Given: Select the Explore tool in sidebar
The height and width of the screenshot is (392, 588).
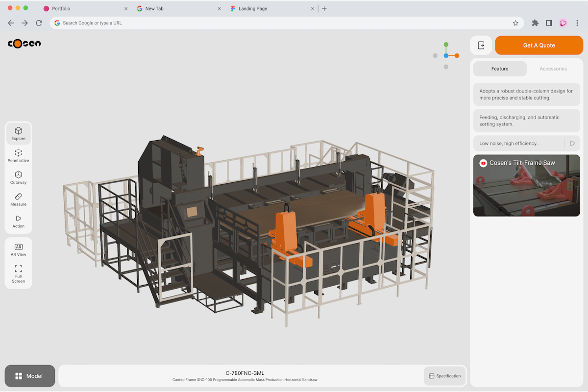Looking at the screenshot, I should tap(18, 134).
